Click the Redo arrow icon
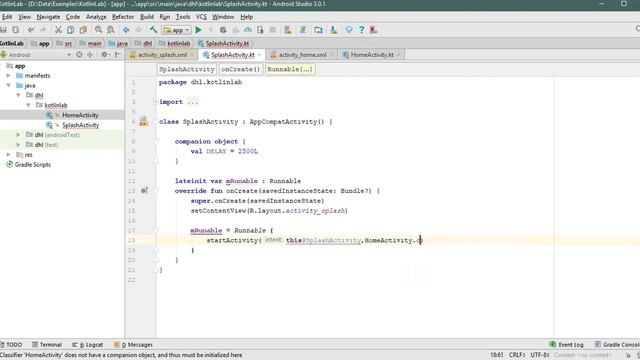This screenshot has width=640, height=360. pos(43,30)
